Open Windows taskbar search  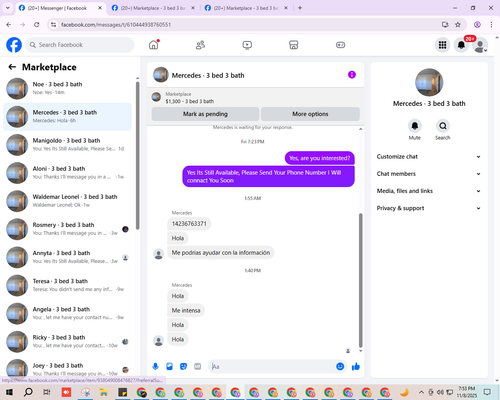click(x=28, y=392)
